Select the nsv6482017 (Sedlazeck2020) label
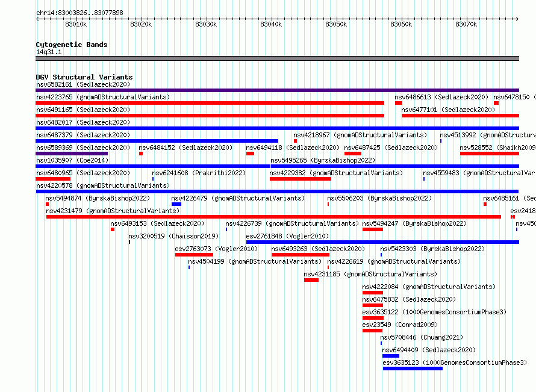 83,122
